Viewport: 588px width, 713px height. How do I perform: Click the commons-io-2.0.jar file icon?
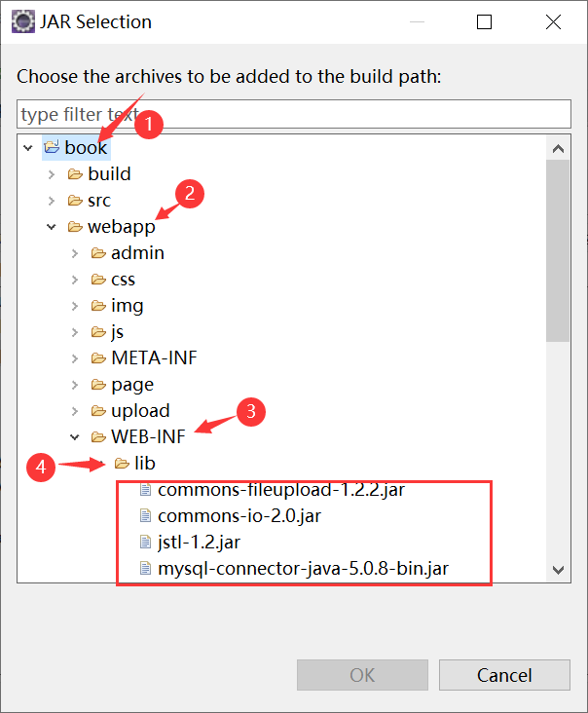pos(146,515)
